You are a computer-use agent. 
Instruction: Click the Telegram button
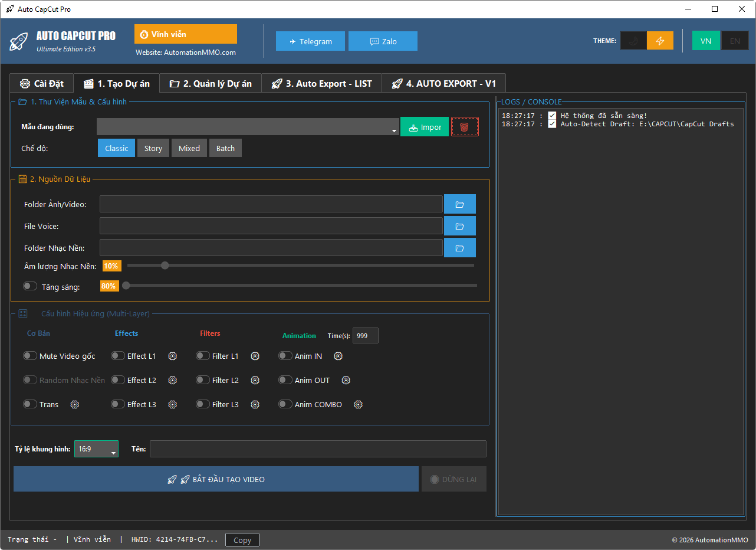(311, 41)
